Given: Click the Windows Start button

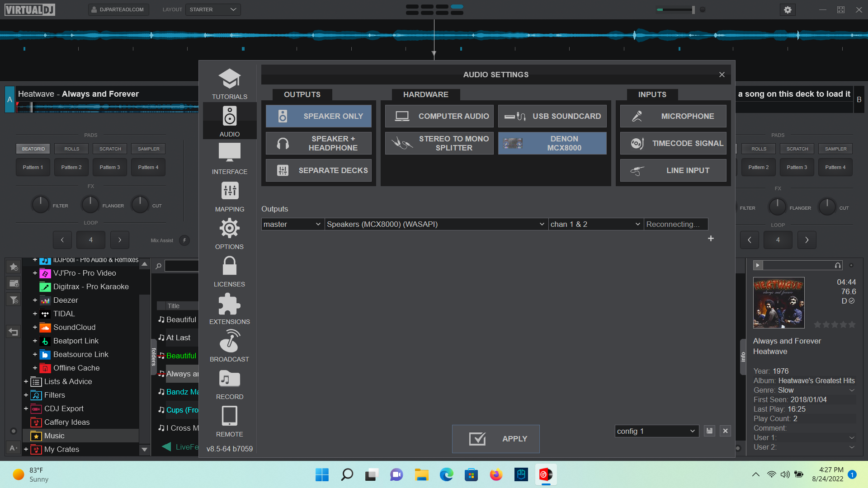Looking at the screenshot, I should coord(322,474).
